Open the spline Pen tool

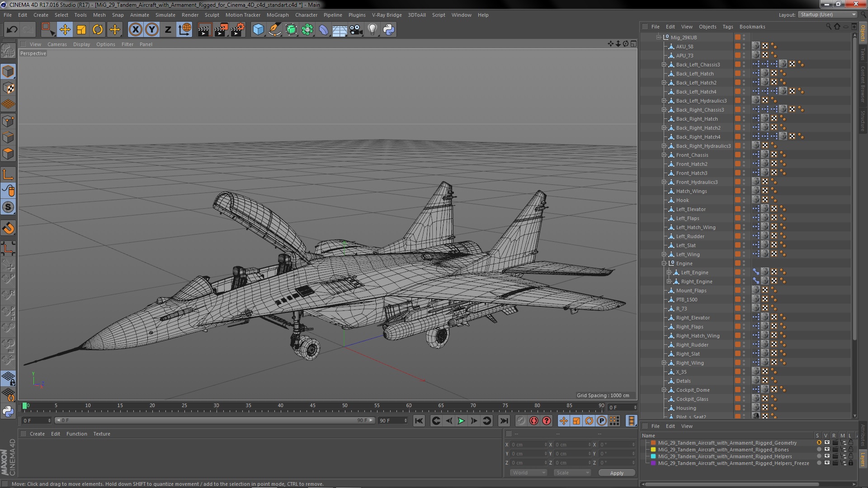coord(274,30)
